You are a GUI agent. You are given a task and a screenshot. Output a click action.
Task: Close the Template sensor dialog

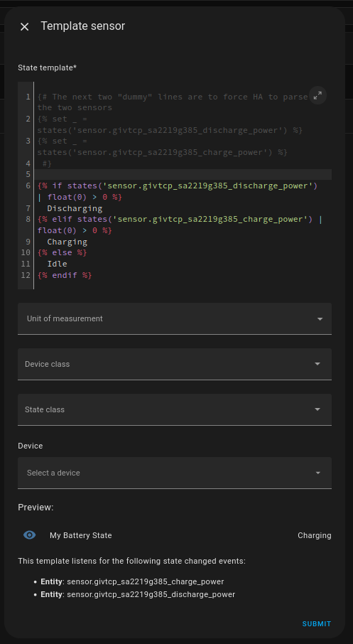[25, 27]
